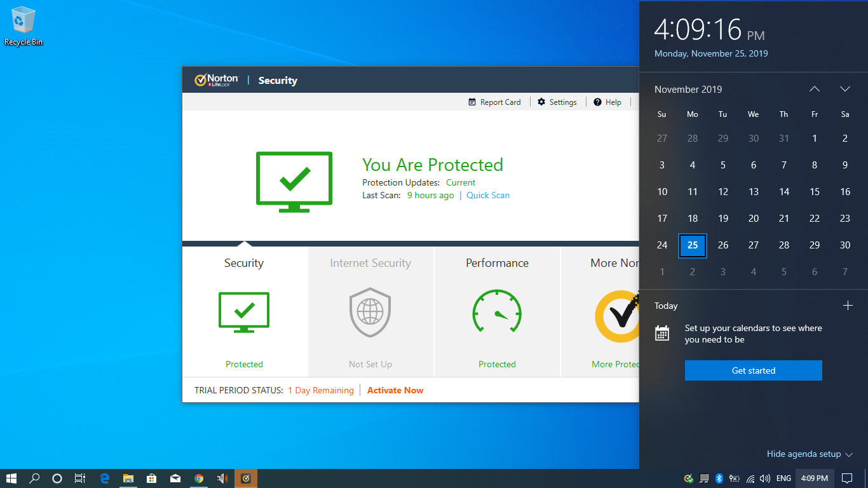The image size is (868, 488).
Task: Go to previous month in calendar
Action: [815, 89]
